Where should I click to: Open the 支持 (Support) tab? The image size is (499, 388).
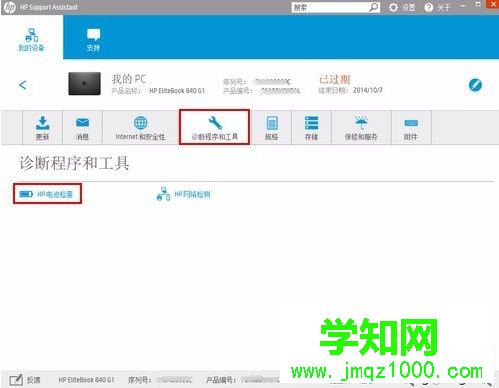(93, 40)
